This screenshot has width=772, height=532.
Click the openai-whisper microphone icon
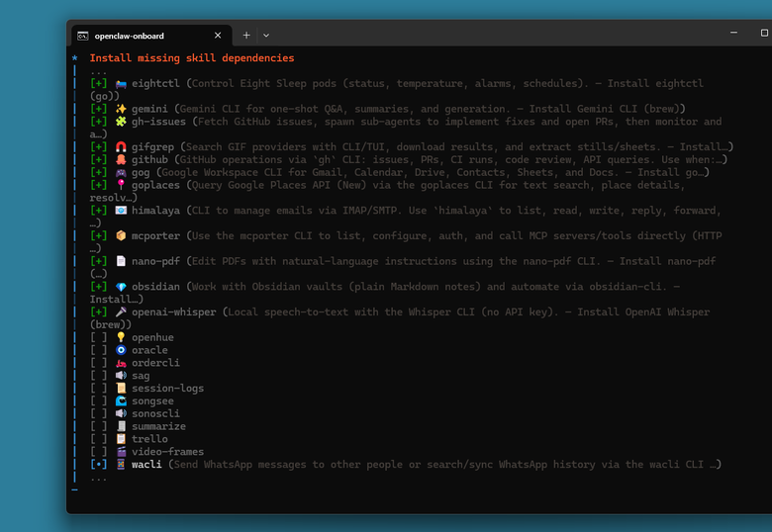pos(121,312)
